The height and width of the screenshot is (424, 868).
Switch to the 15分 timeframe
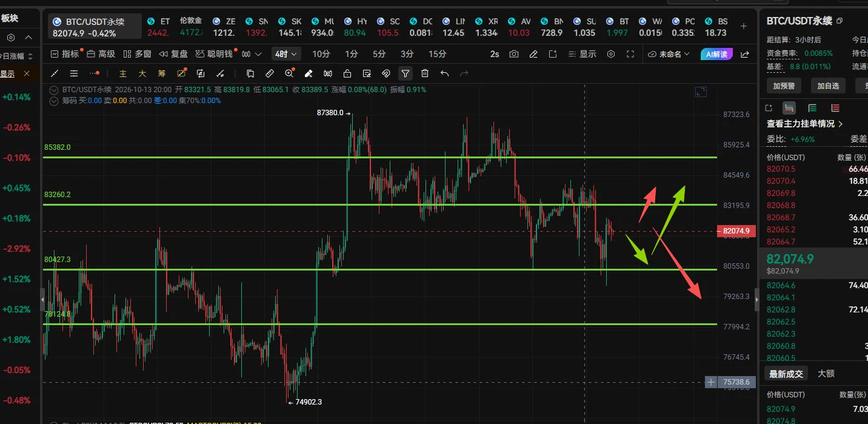tap(437, 54)
